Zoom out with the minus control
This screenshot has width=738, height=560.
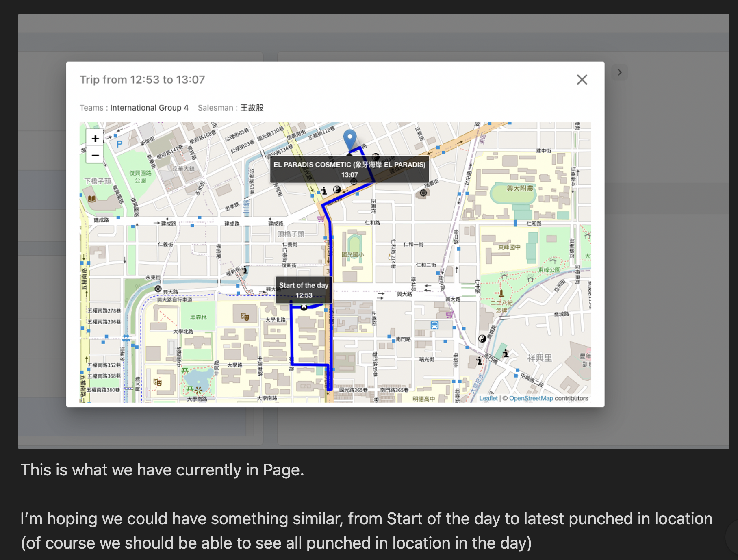click(x=95, y=156)
